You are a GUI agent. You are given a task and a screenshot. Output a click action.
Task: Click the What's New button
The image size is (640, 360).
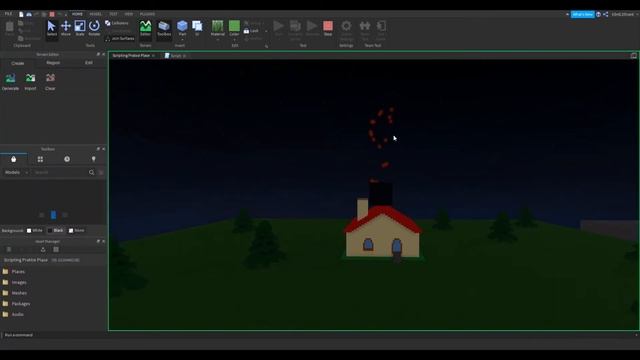point(582,14)
